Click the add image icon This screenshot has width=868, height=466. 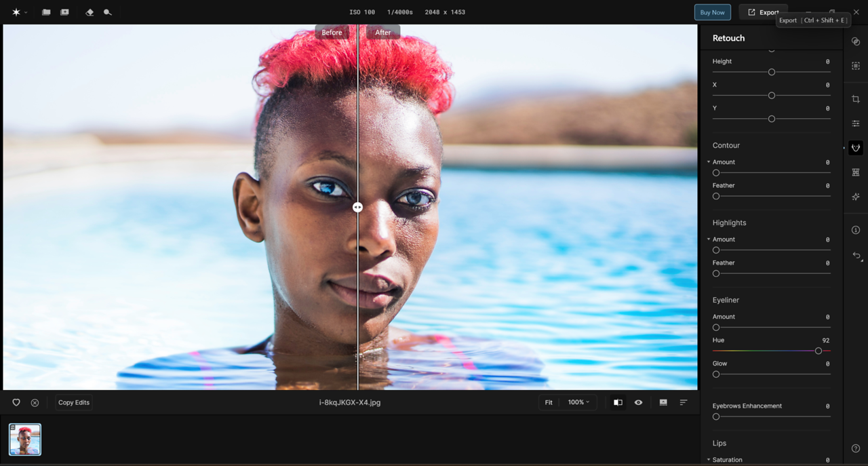click(64, 12)
